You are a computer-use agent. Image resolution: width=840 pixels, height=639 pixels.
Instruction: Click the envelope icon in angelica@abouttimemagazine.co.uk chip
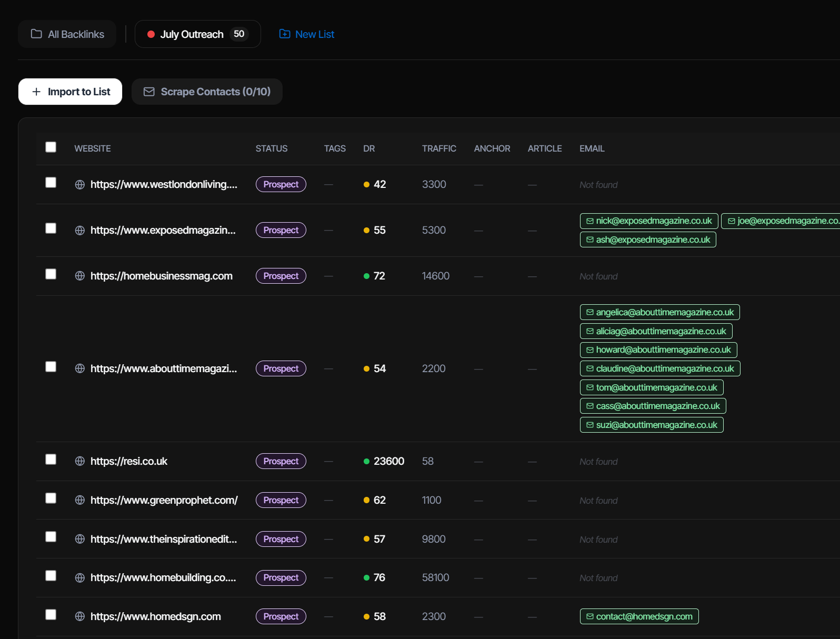590,312
